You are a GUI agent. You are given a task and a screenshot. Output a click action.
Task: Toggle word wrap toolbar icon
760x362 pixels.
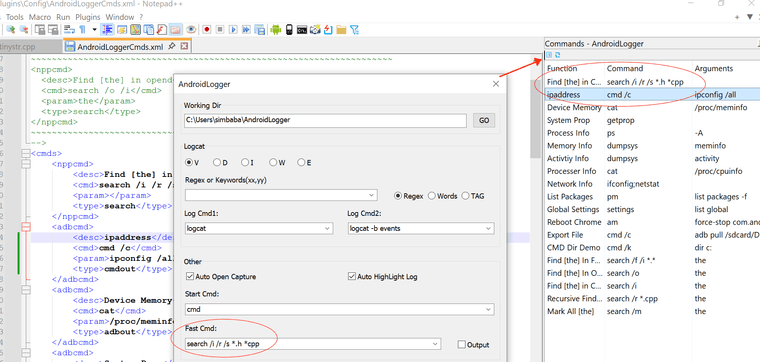70,30
